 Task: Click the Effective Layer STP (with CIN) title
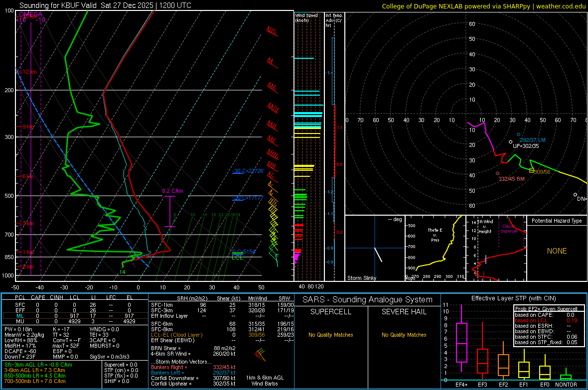tap(513, 298)
